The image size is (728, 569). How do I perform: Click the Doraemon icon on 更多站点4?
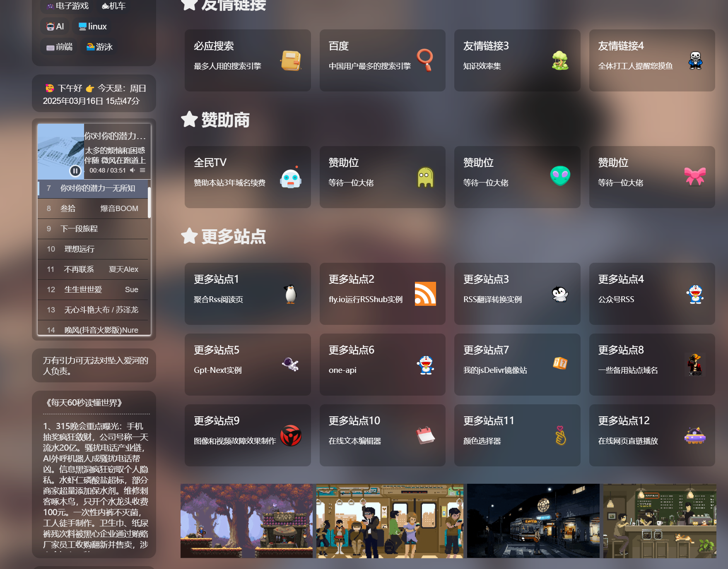695,294
